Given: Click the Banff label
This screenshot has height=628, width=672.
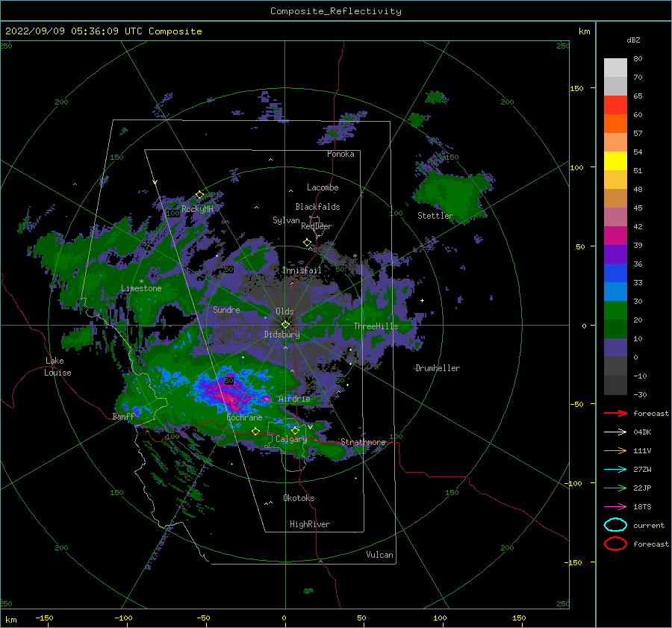Looking at the screenshot, I should point(123,417).
